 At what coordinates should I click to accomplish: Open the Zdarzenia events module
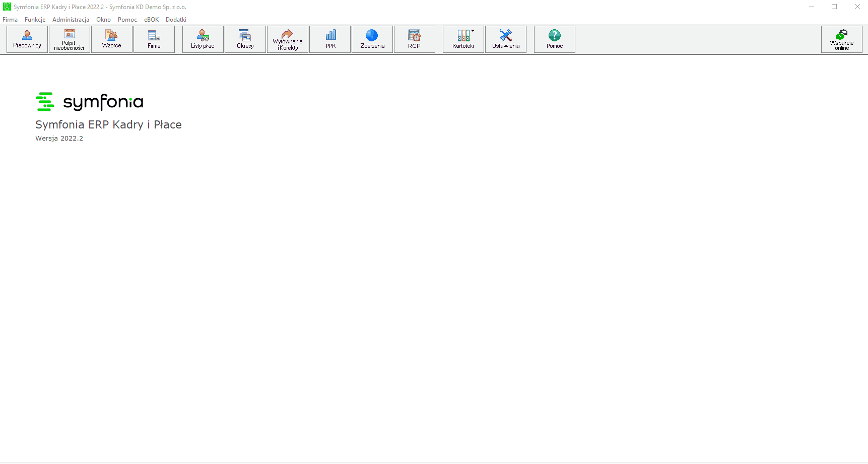(x=372, y=39)
